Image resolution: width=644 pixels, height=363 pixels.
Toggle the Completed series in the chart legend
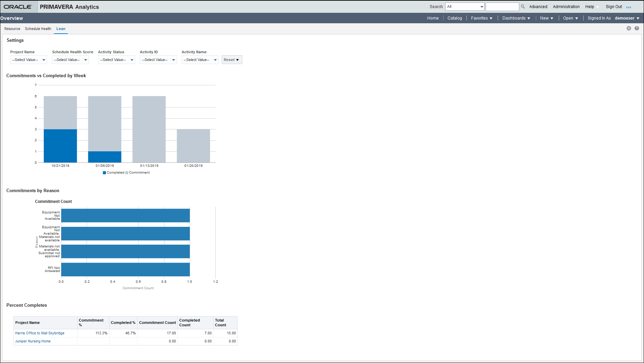point(114,173)
